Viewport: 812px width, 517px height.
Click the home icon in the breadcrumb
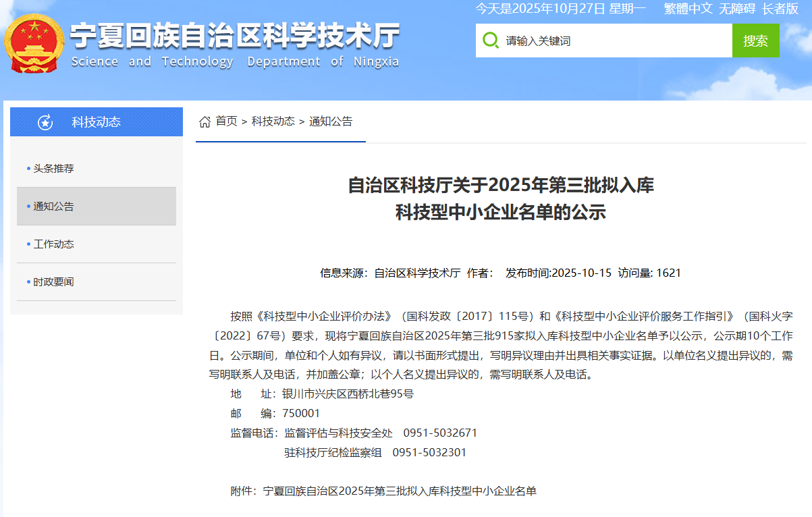[205, 121]
